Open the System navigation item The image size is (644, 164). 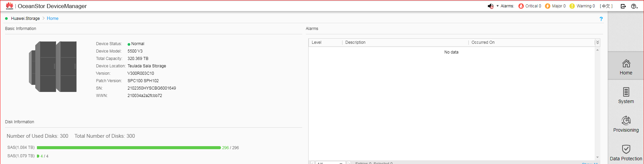click(626, 95)
